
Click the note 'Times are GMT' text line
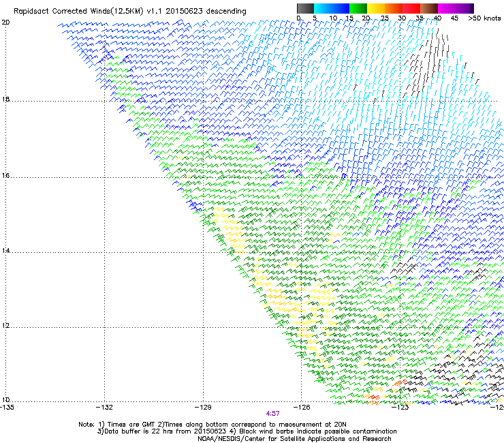(x=212, y=425)
